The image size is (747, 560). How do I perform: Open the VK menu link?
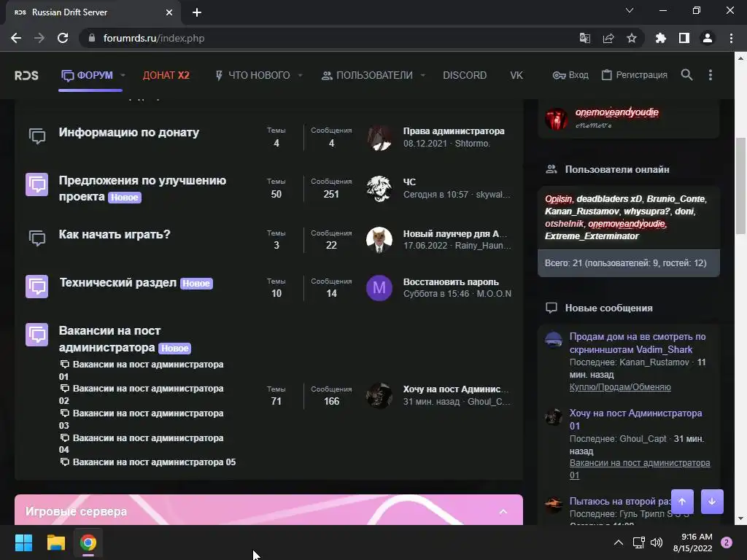[x=516, y=75]
